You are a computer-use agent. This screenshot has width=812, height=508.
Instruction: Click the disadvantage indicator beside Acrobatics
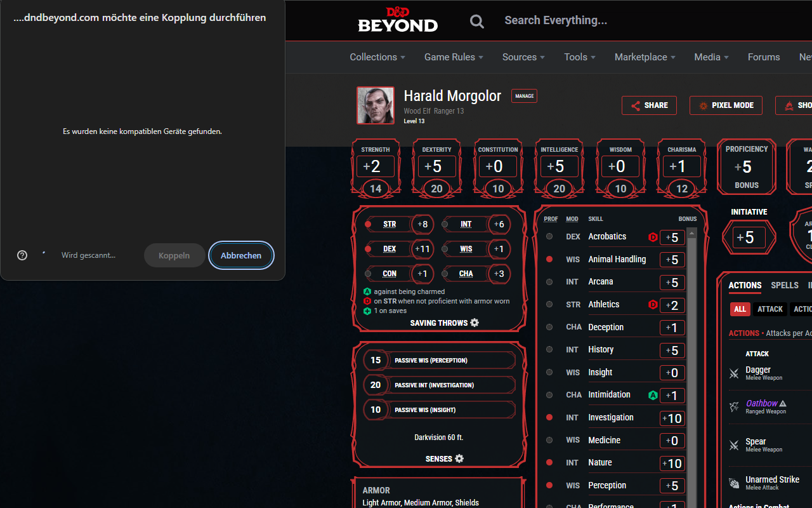tap(653, 237)
